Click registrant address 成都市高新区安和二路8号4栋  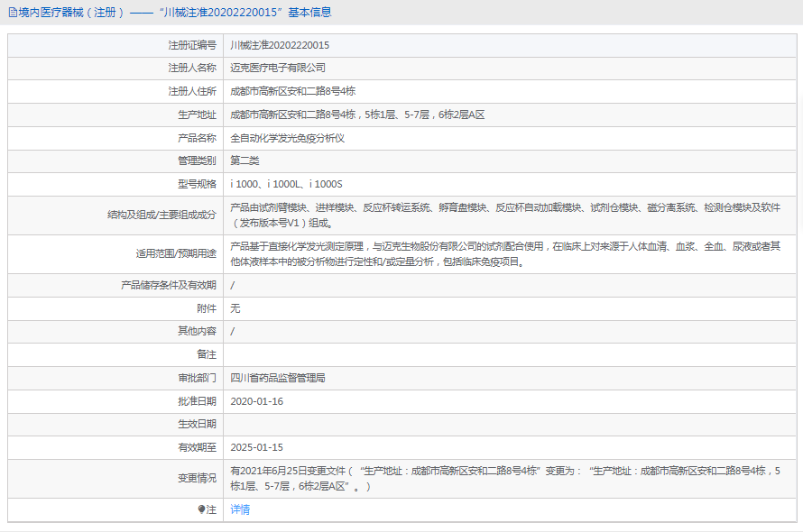pyautogui.click(x=293, y=92)
